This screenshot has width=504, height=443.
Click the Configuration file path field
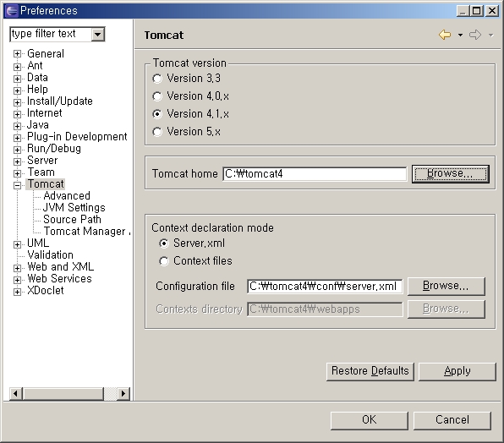(325, 287)
